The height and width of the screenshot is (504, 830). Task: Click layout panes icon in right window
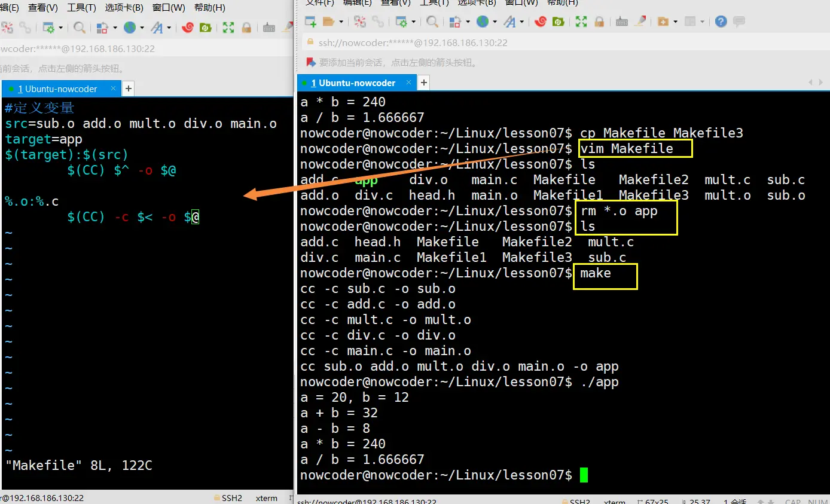pos(689,22)
